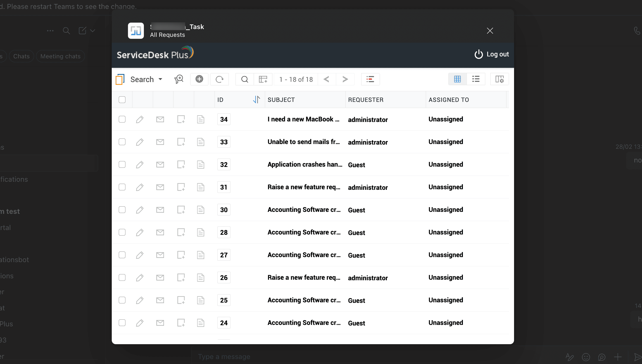Sort by ID column arrow
Viewport: 642px width, 364px height.
click(x=256, y=100)
